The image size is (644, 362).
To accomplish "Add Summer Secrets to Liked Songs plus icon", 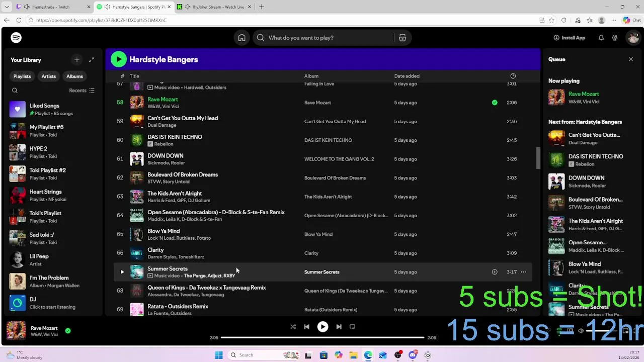I will point(495,272).
